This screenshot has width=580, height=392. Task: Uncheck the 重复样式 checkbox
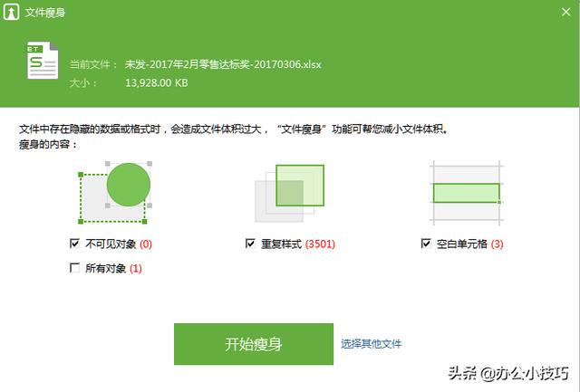250,244
